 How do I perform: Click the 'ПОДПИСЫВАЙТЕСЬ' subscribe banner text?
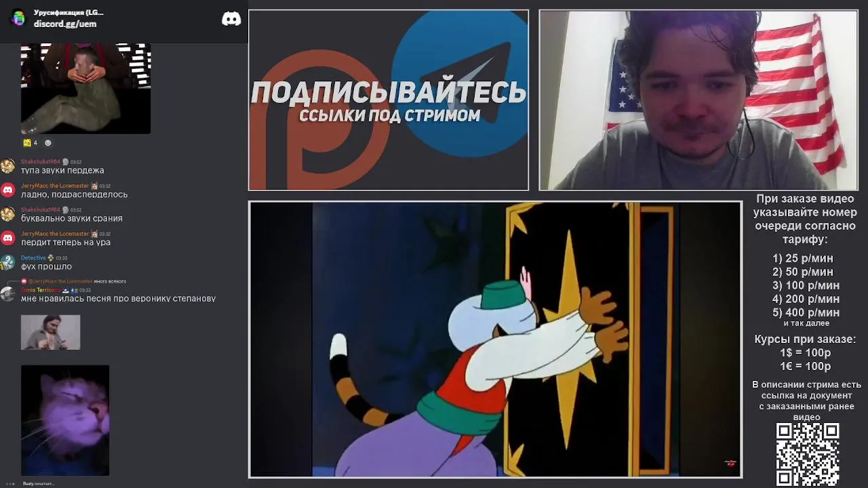pos(389,93)
